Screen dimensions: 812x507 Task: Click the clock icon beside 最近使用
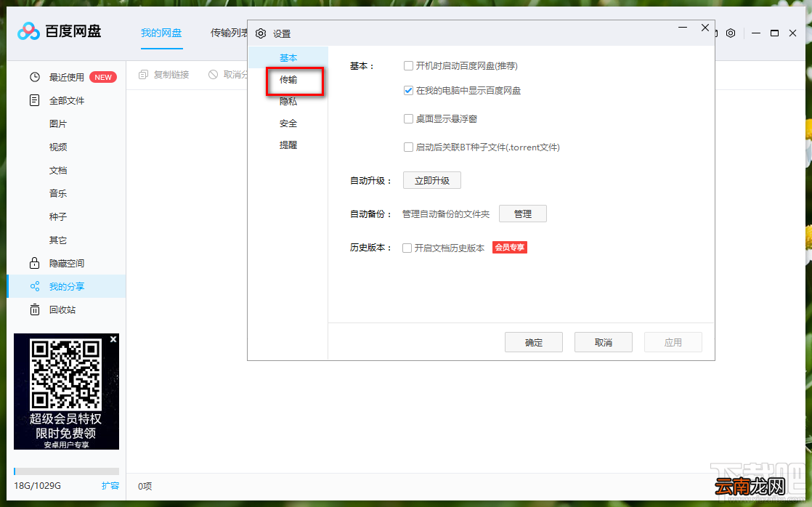pos(35,77)
